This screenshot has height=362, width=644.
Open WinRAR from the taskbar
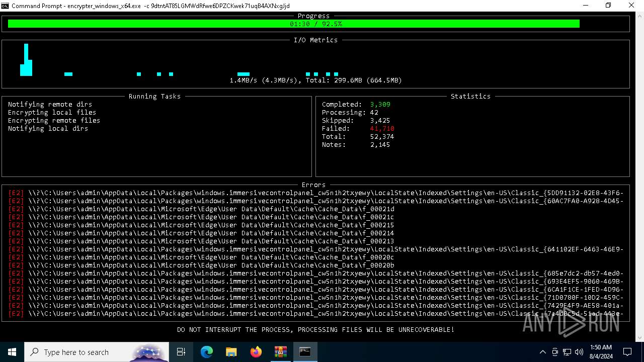(280, 352)
